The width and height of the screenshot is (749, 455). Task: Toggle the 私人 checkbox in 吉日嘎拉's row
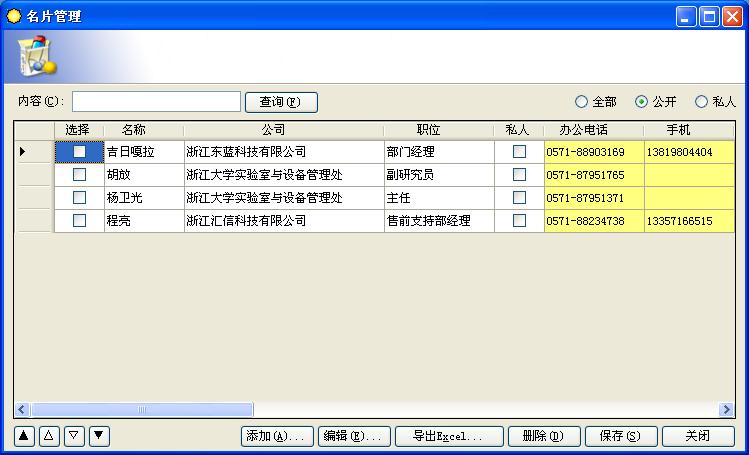pyautogui.click(x=519, y=152)
